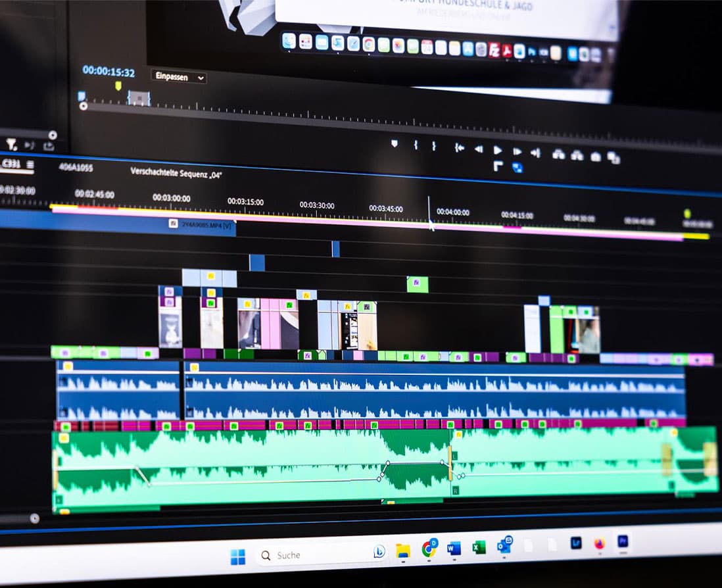Click the Extract button in monitor controls

(x=577, y=156)
